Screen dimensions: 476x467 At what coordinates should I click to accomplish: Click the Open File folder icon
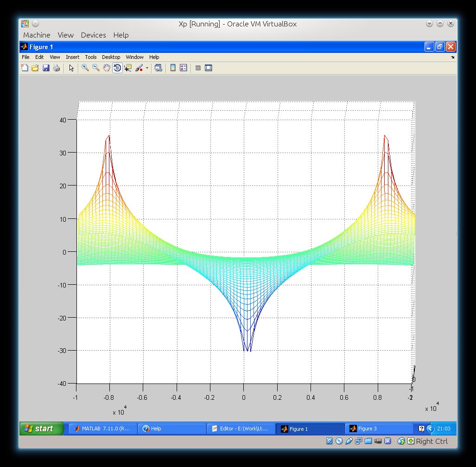[x=35, y=68]
